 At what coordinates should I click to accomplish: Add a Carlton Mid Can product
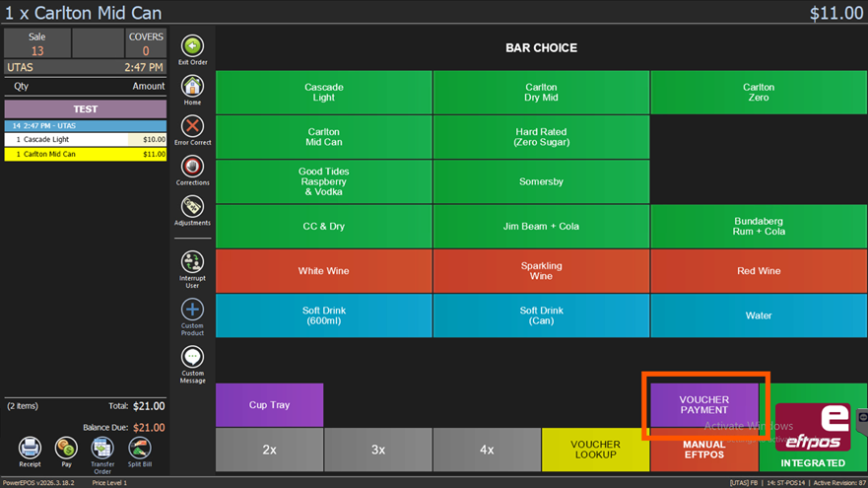click(x=324, y=137)
